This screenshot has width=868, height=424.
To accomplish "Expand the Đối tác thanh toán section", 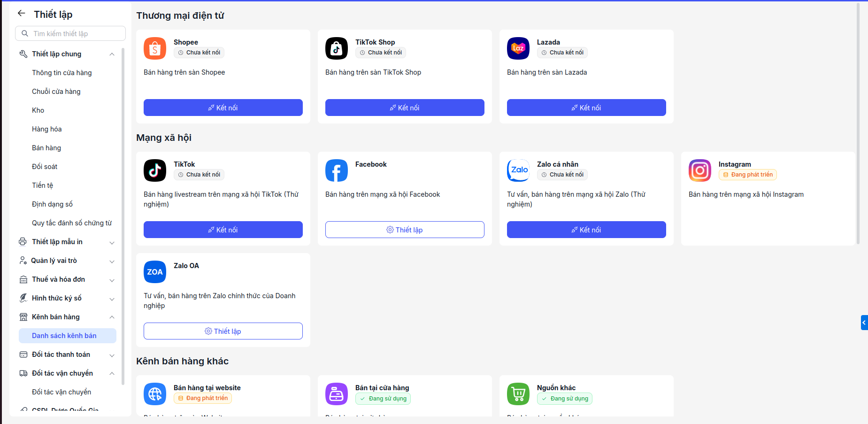I will (112, 355).
